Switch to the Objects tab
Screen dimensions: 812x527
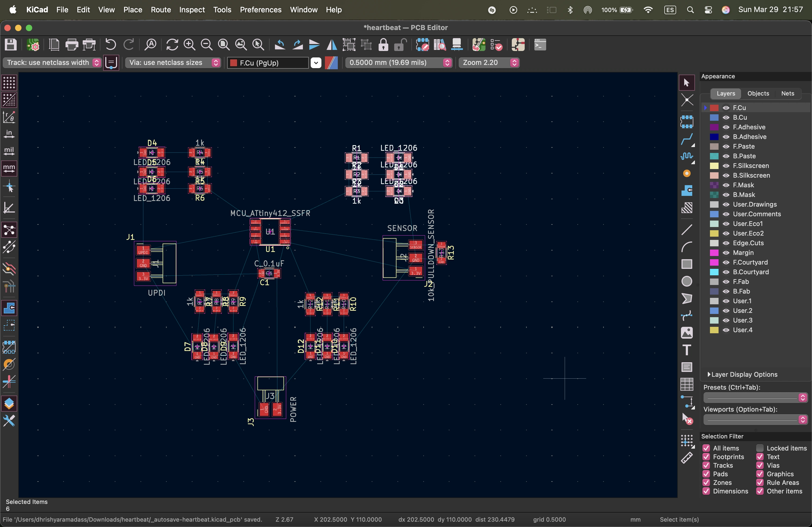point(758,93)
